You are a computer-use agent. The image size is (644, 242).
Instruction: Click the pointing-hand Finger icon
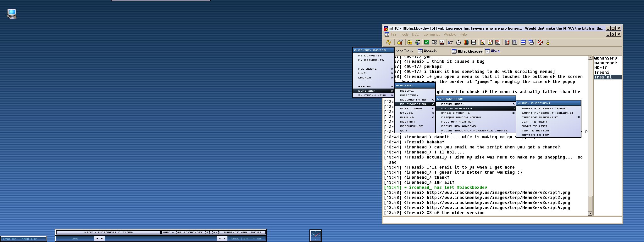pyautogui.click(x=451, y=42)
